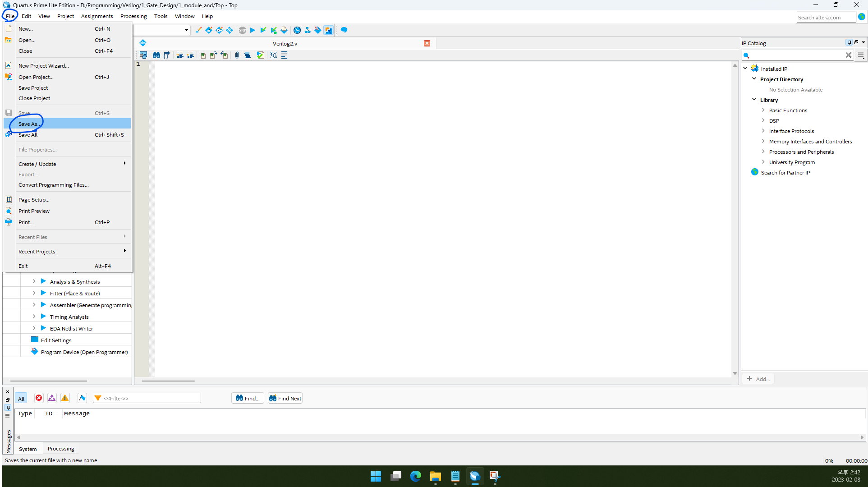Click the Windows Start button
The height and width of the screenshot is (487, 868).
click(376, 476)
